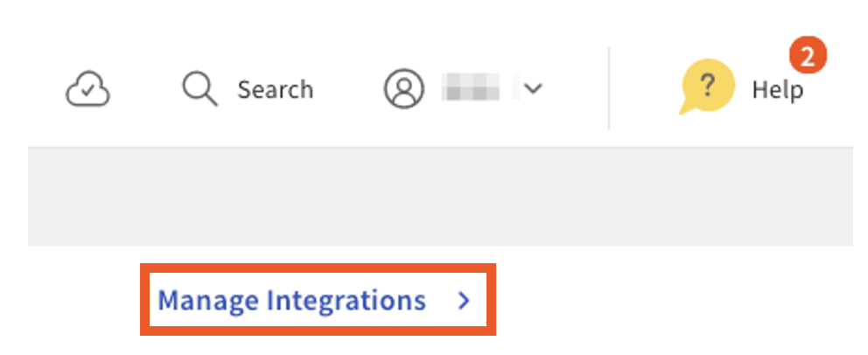Click the checkmark inside the cloud icon
868x355 pixels.
pyautogui.click(x=87, y=90)
